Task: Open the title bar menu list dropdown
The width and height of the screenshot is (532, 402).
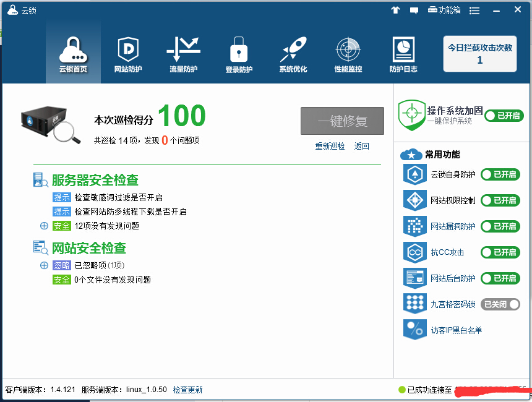Action: point(474,10)
